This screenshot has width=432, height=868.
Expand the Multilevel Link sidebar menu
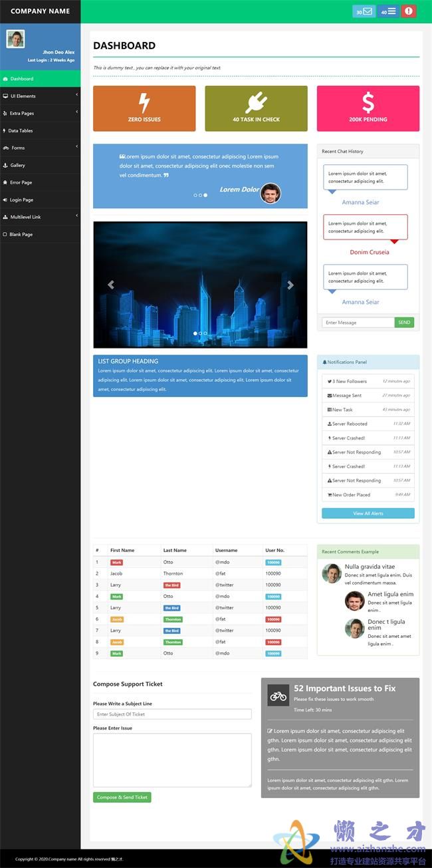coord(40,217)
